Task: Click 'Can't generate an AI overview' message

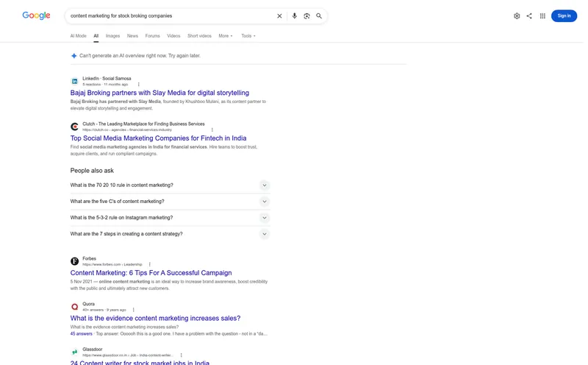Action: (140, 56)
